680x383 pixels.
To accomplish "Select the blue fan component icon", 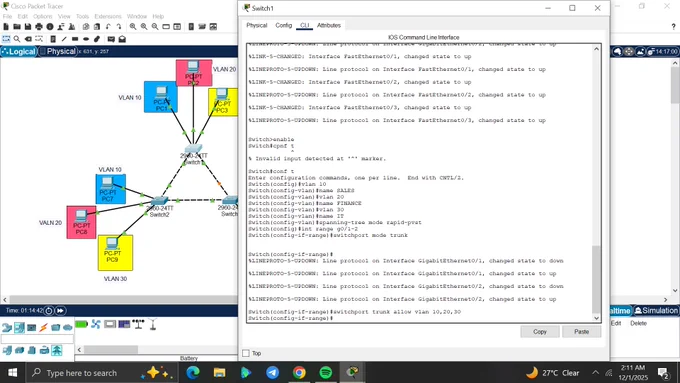I will click(96, 324).
